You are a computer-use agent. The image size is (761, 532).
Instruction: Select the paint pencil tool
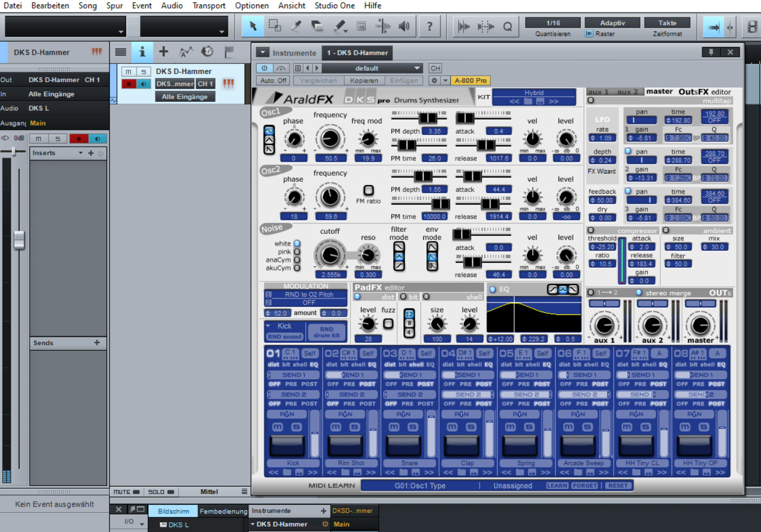[339, 26]
